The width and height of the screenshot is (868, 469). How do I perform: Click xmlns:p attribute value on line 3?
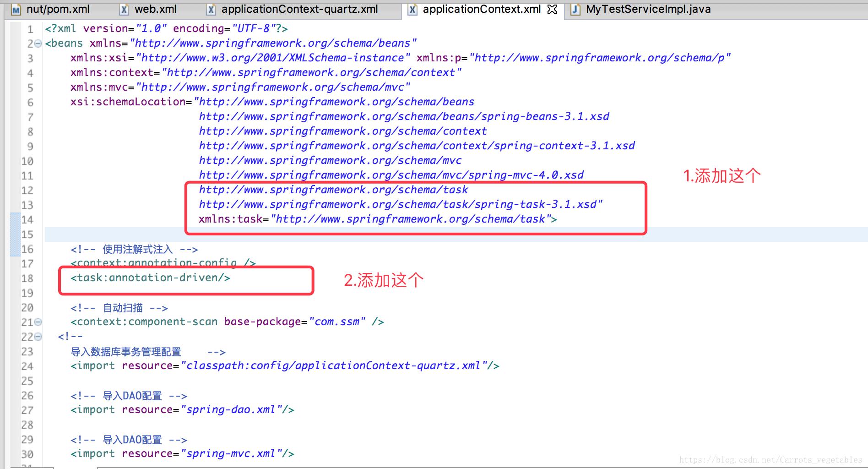(600, 58)
